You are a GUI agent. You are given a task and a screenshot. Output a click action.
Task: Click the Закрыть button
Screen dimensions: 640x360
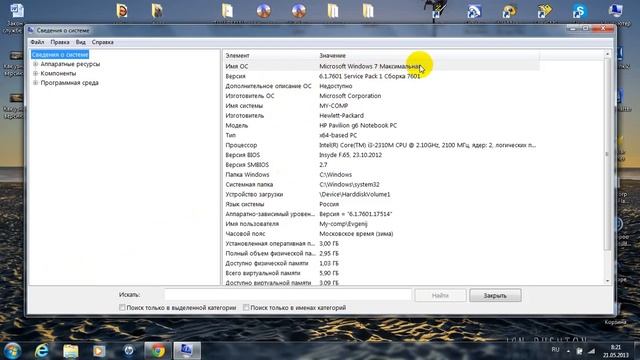(x=495, y=295)
